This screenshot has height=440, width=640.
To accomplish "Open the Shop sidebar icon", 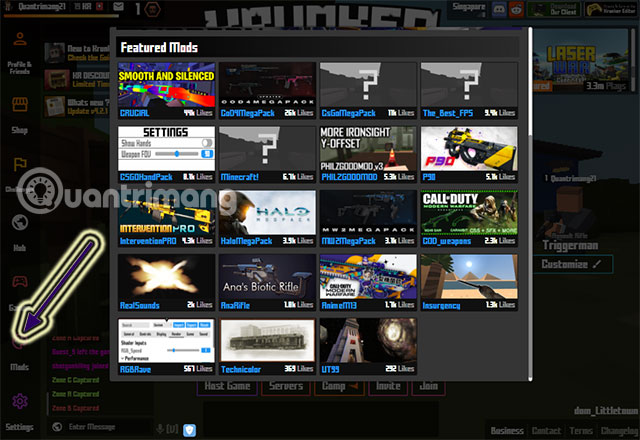I will click(x=20, y=105).
